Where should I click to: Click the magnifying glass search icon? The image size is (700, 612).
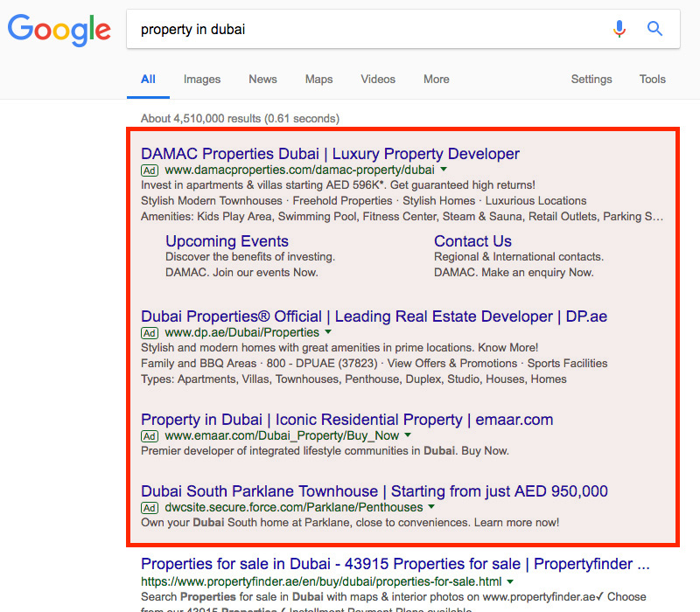pyautogui.click(x=654, y=29)
